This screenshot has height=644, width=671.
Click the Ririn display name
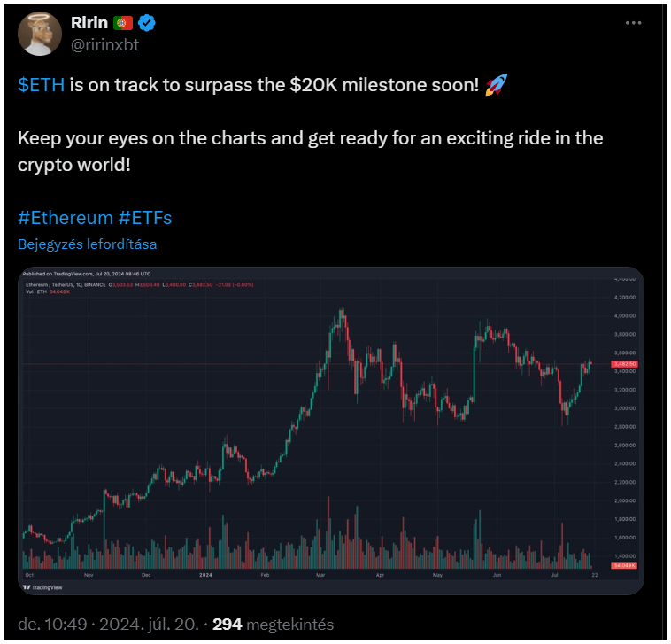click(x=89, y=23)
